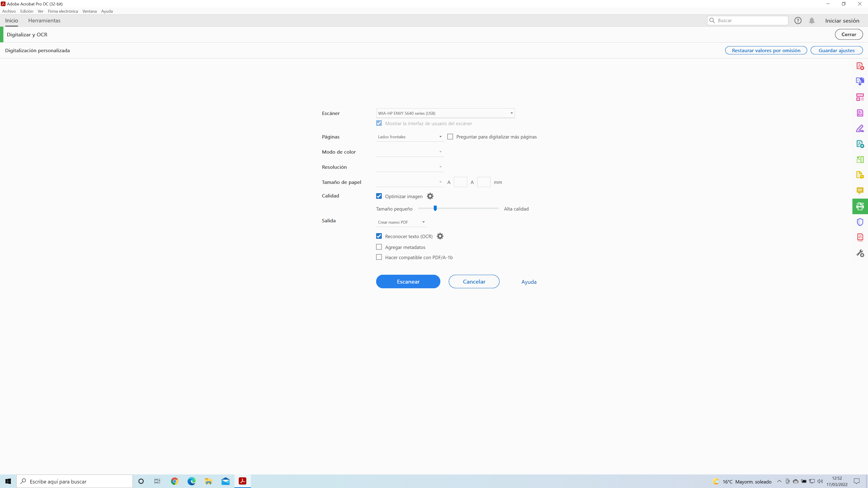Open OCR settings gear beside Reconocer texto
Viewport: 868px width, 488px height.
440,236
